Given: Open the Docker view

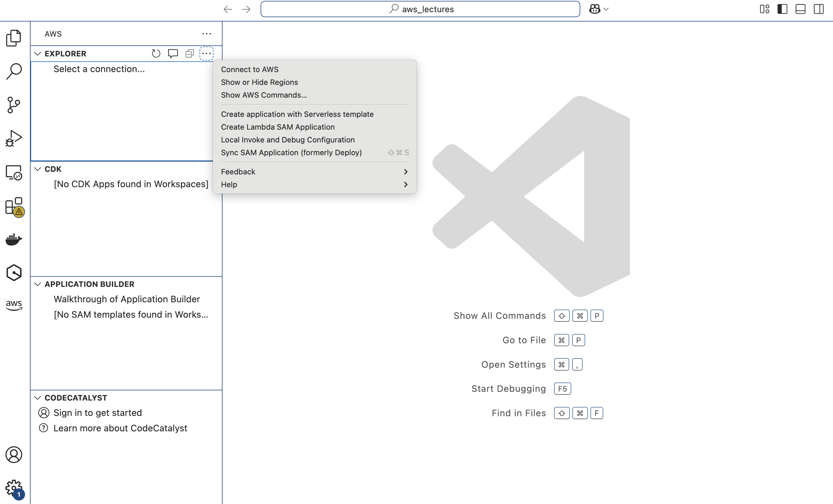Looking at the screenshot, I should coord(14,239).
